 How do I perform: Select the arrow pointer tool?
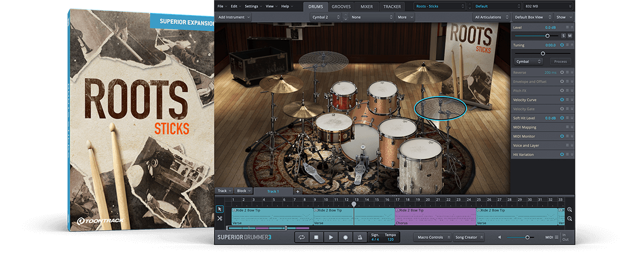click(220, 209)
